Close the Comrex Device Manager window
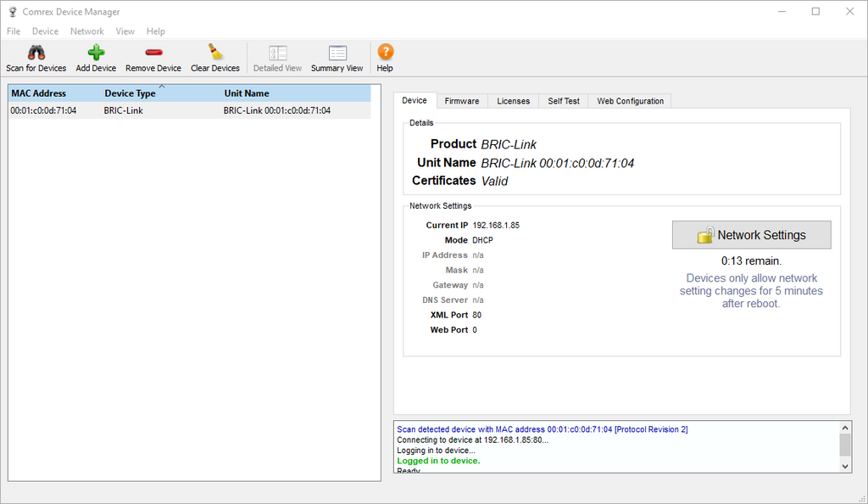 849,12
